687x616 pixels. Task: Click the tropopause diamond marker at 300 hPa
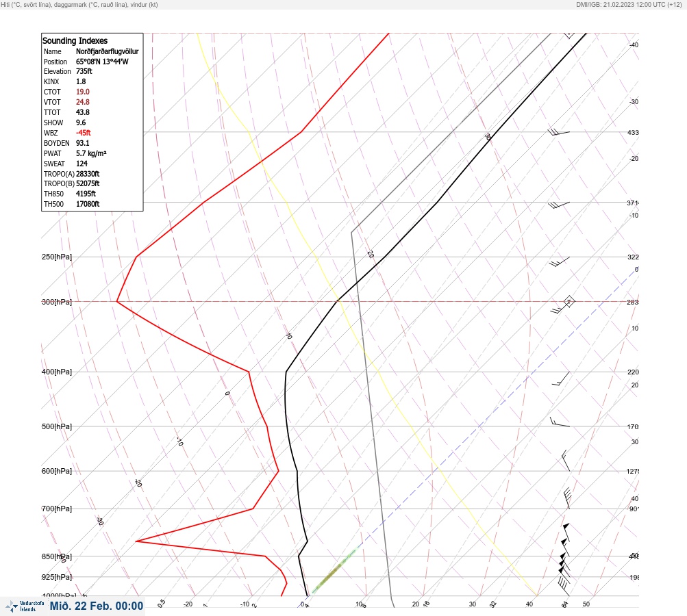pos(569,301)
